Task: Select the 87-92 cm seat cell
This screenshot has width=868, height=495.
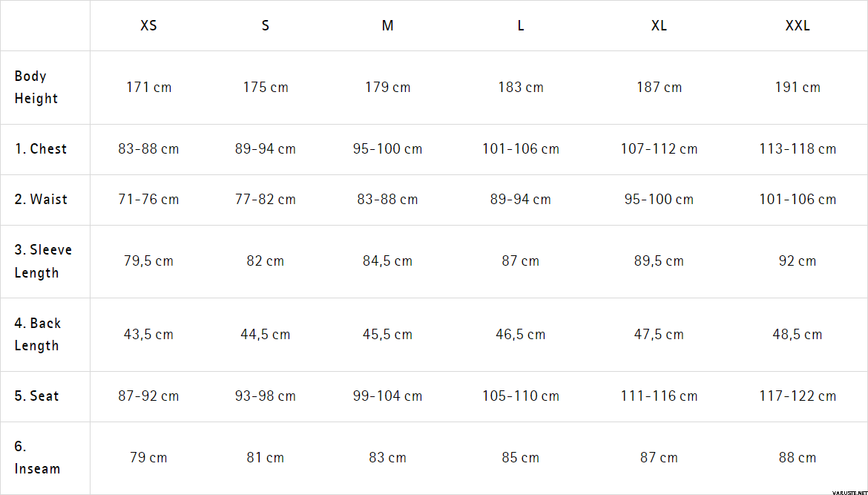Action: pos(148,396)
